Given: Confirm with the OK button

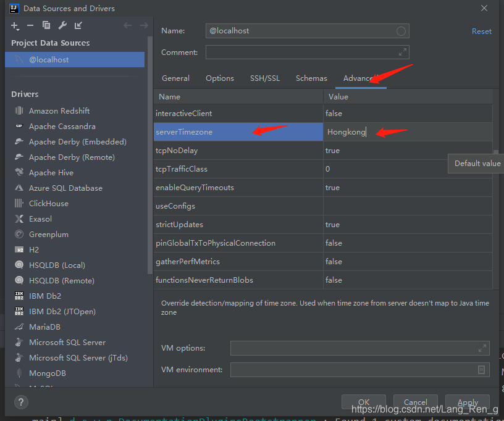Looking at the screenshot, I should tap(364, 402).
